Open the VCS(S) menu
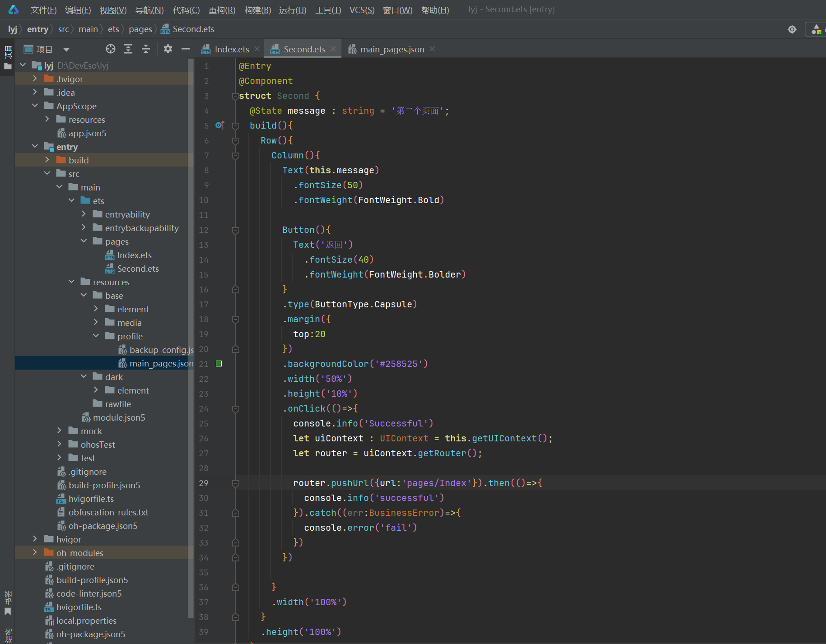 click(362, 10)
